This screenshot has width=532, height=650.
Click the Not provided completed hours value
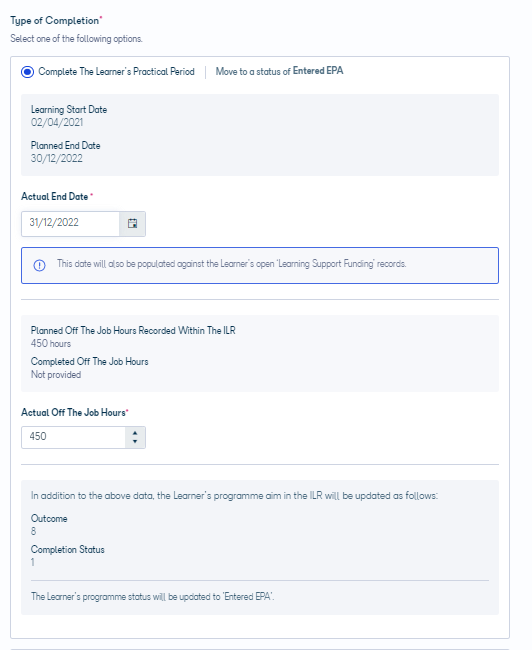(56, 374)
